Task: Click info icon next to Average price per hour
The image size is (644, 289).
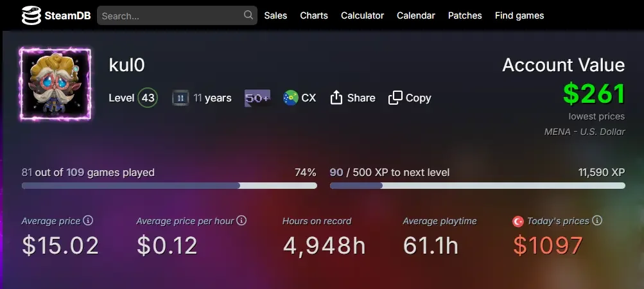Action: click(x=241, y=220)
